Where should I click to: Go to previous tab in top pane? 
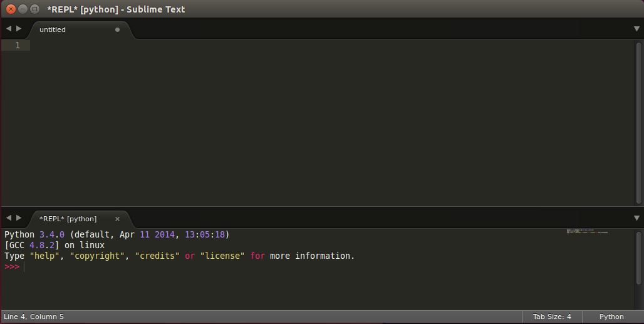coord(9,28)
